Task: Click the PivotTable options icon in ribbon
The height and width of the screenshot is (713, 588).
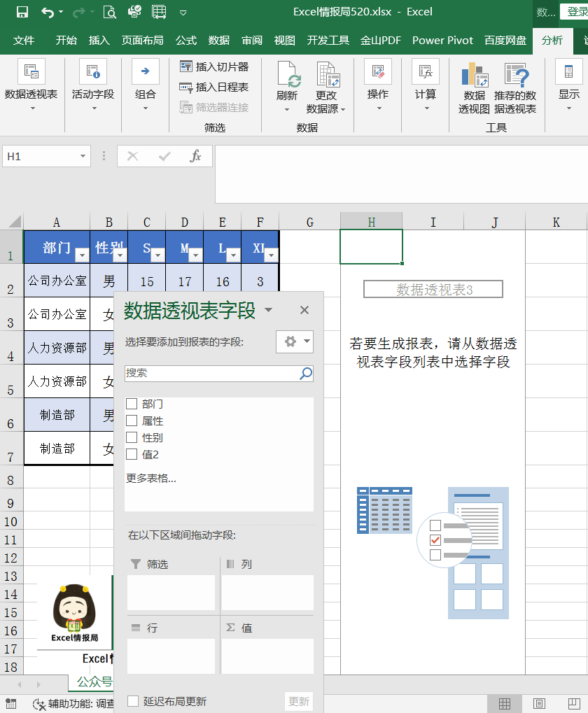Action: (31, 71)
